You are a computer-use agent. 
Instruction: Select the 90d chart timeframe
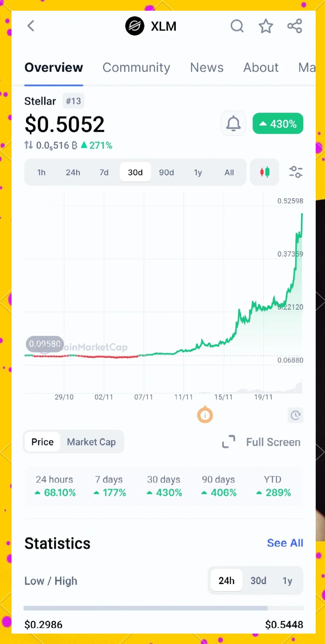166,172
